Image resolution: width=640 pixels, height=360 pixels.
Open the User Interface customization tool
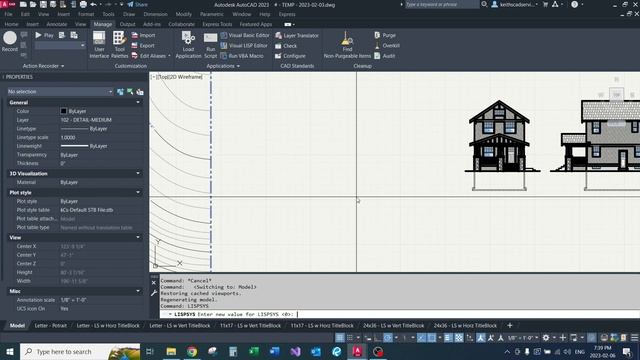99,45
